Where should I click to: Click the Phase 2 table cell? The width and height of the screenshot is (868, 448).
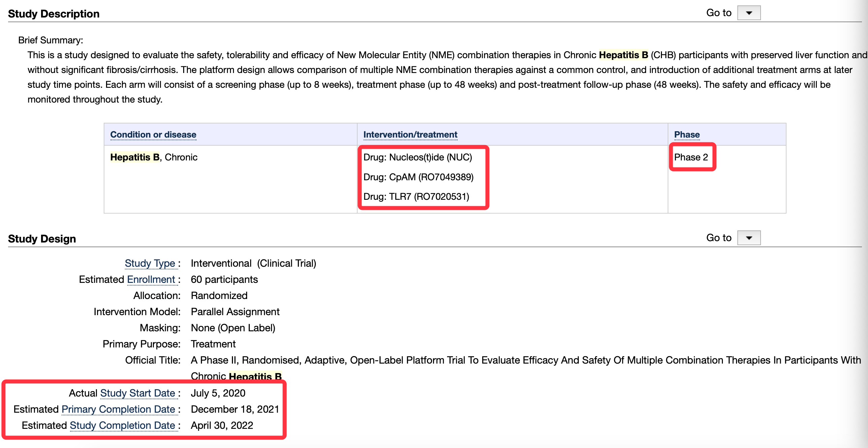(x=691, y=157)
